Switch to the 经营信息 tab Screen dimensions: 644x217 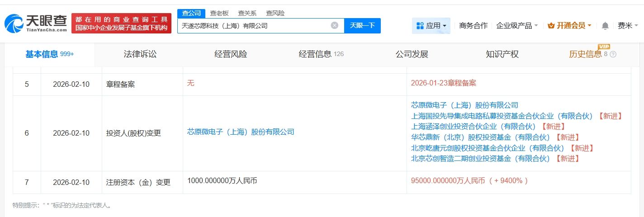tap(321, 54)
